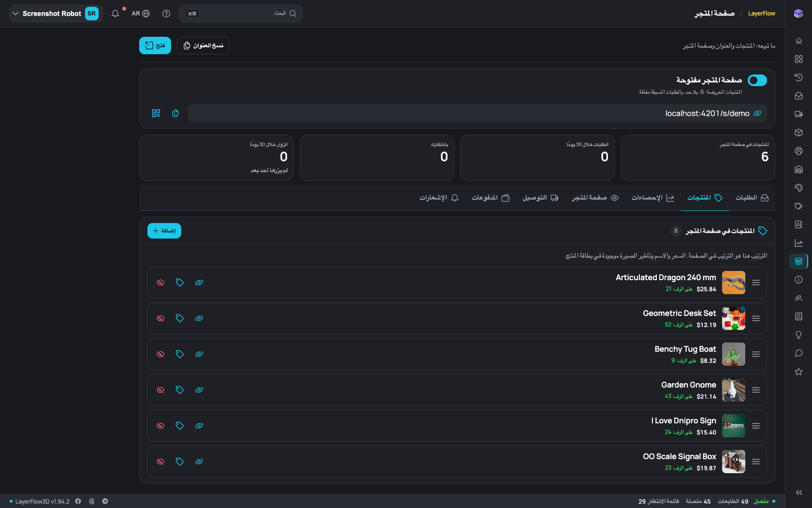The width and height of the screenshot is (812, 508).
Task: Click the إضافة add product button
Action: [164, 231]
